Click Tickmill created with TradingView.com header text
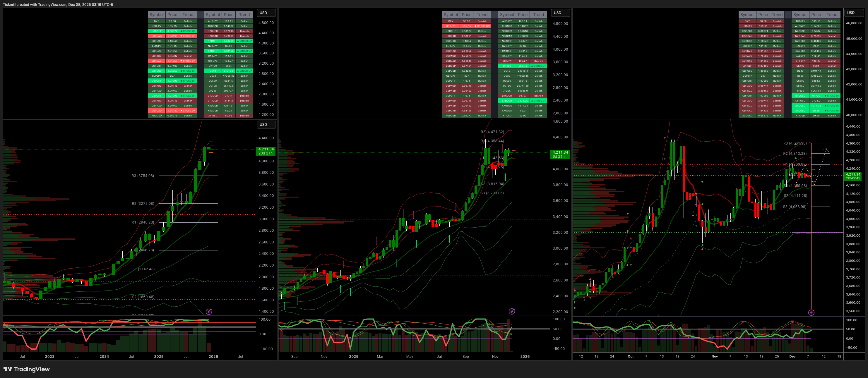This screenshot has height=378, width=868. pyautogui.click(x=58, y=4)
